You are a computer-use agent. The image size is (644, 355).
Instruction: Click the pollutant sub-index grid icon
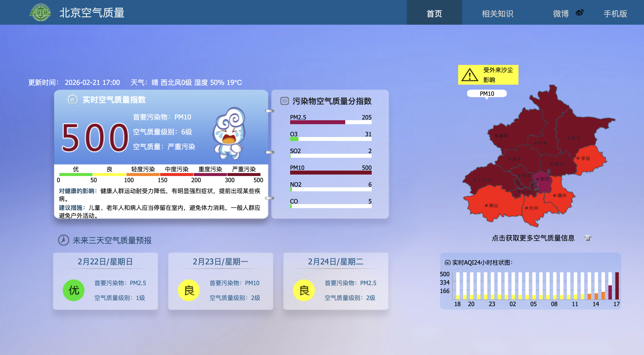[x=284, y=101]
